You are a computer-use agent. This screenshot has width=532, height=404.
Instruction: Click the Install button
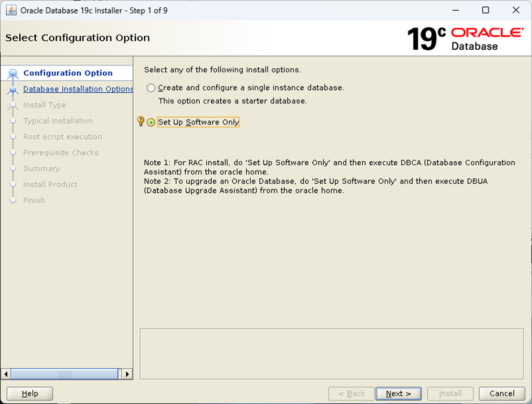tap(451, 393)
